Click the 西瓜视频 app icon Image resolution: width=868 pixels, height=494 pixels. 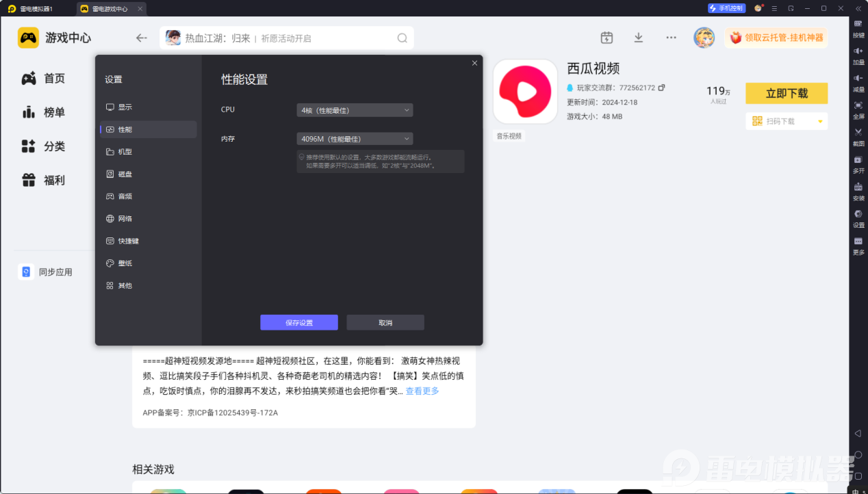[x=525, y=92]
